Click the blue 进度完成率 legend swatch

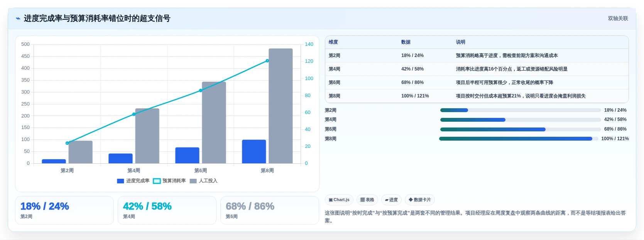pos(120,181)
